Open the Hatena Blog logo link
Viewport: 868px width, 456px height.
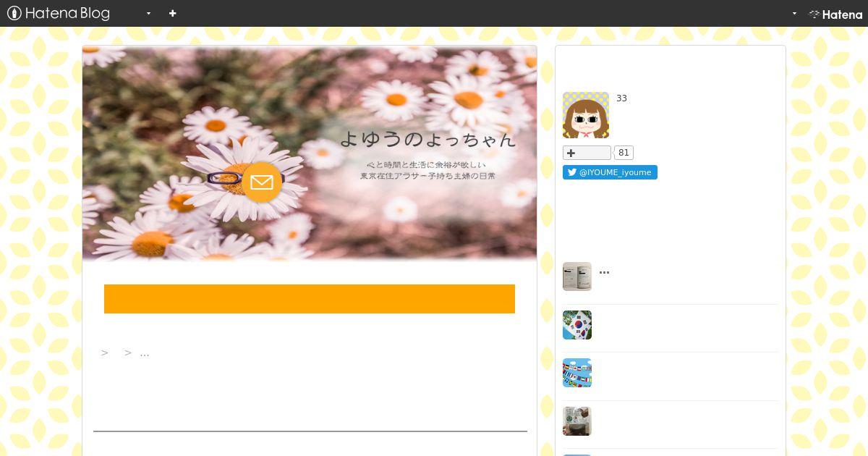pos(59,13)
